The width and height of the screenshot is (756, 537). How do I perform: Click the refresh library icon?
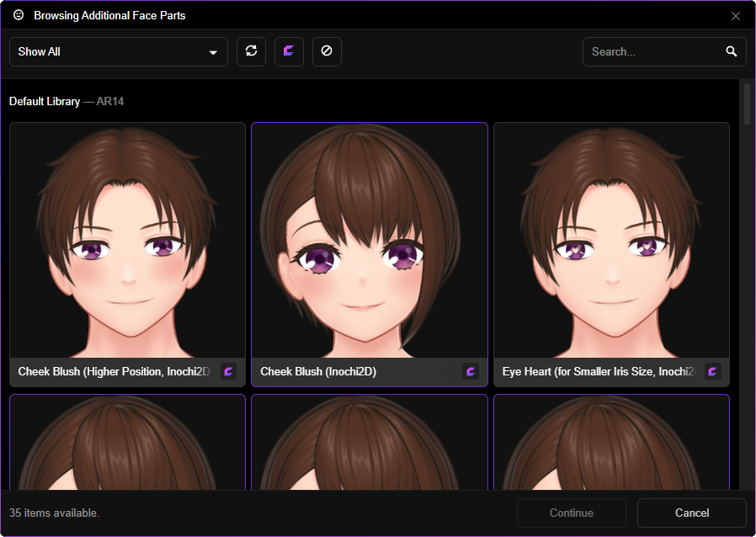pyautogui.click(x=251, y=51)
